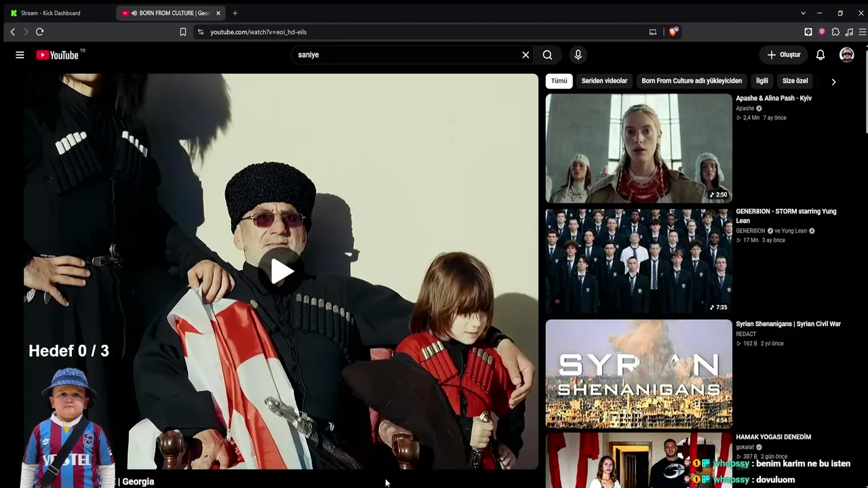Image resolution: width=868 pixels, height=488 pixels.
Task: Open the YouTube guide hamburger menu
Action: point(20,55)
